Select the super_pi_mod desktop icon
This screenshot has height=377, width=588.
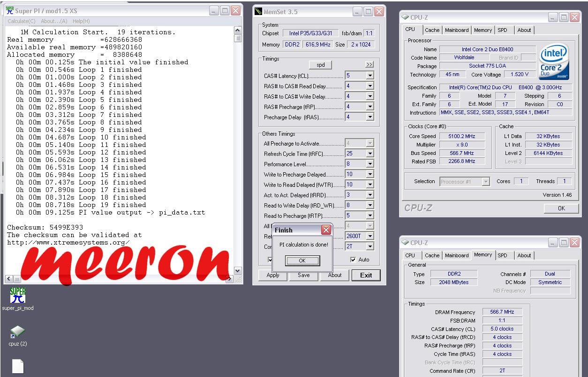[x=18, y=296]
